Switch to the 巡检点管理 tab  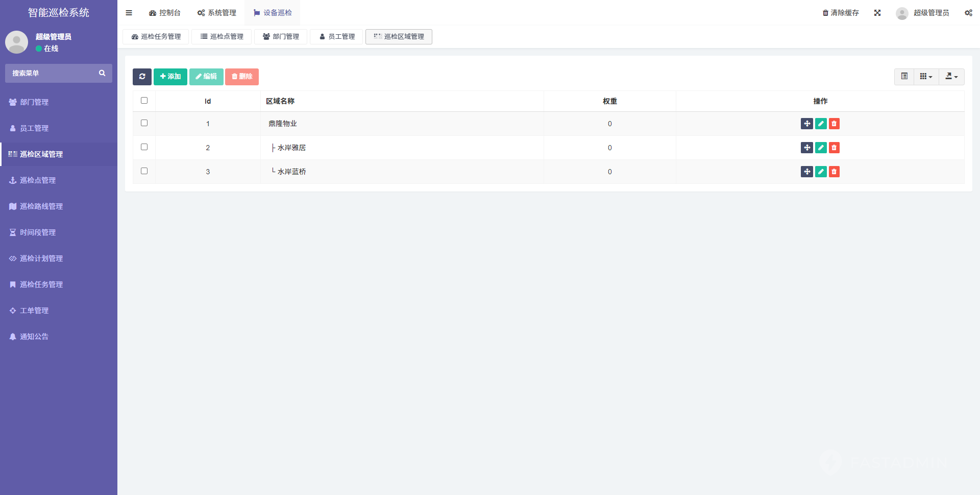click(x=222, y=37)
